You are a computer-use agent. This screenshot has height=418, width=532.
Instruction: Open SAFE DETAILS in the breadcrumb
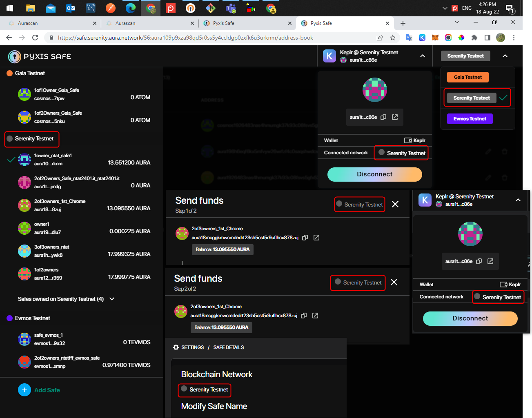pos(229,347)
